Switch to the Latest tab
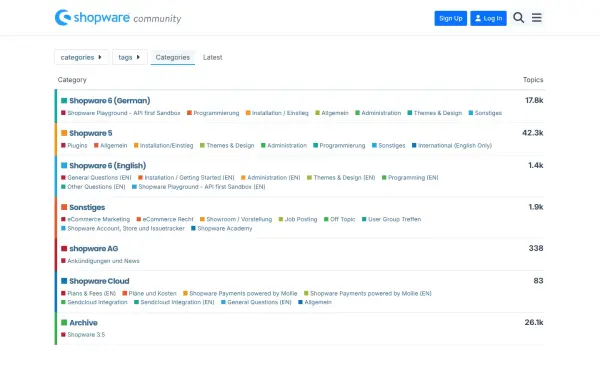Image resolution: width=600 pixels, height=375 pixels. point(212,57)
